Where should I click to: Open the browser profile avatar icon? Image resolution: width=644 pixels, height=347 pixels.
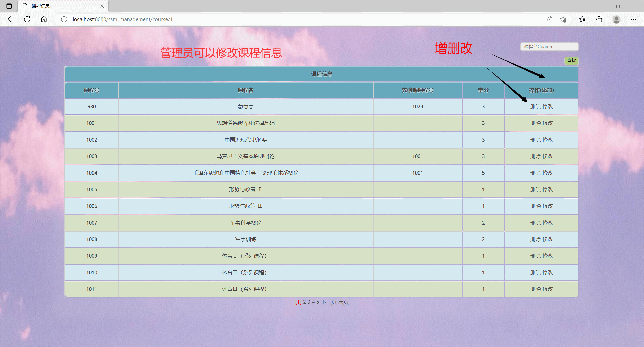point(616,19)
